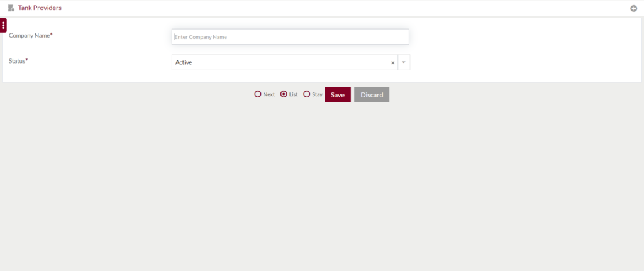
Task: Click the back arrow icon at top right
Action: pyautogui.click(x=634, y=8)
